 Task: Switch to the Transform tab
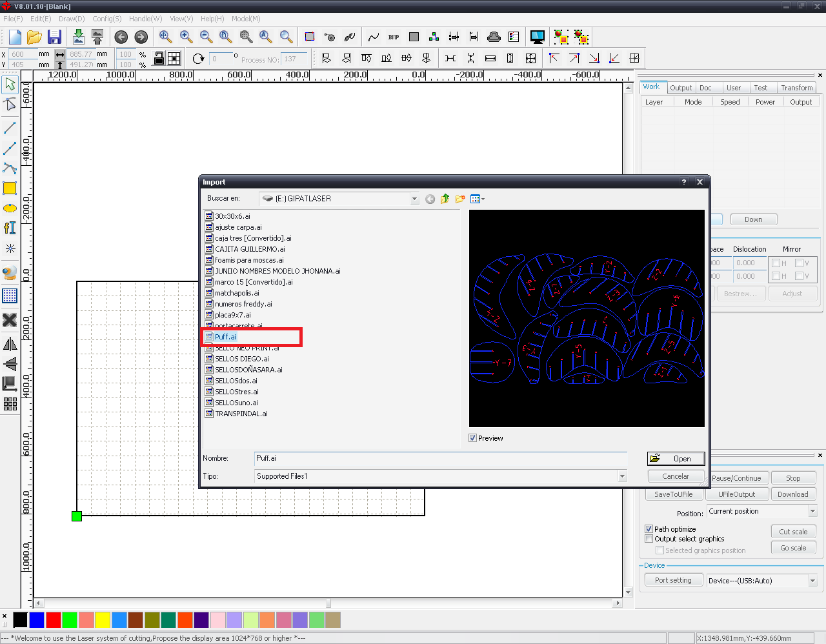click(797, 88)
